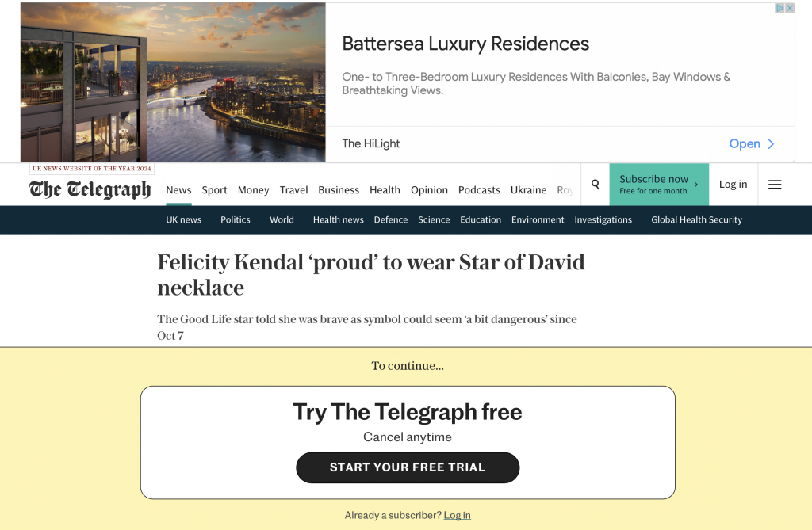Image resolution: width=812 pixels, height=530 pixels.
Task: Select the Ukraine menu item
Action: tap(528, 190)
